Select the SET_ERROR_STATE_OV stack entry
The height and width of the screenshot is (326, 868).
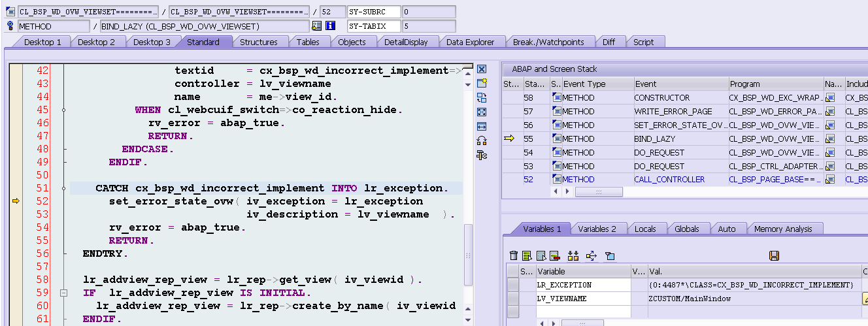click(680, 125)
